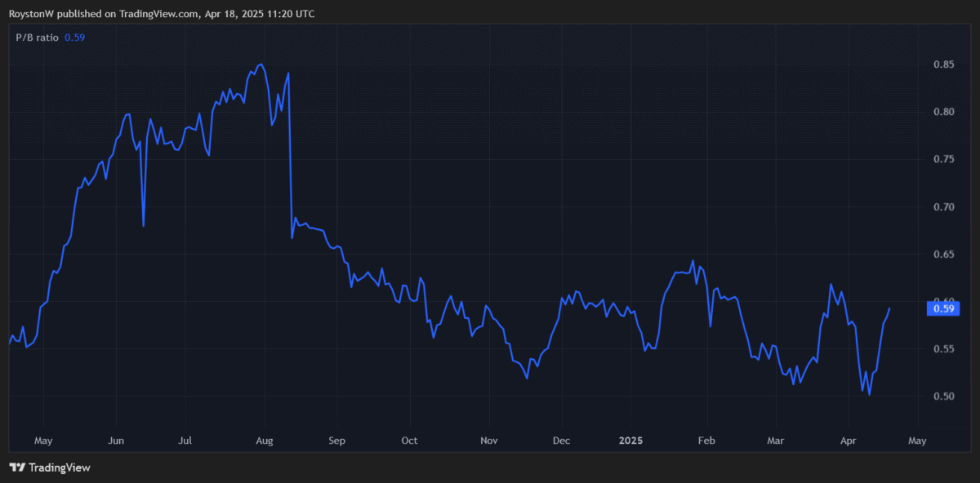Click the Nov label on time axis
Image resolution: width=980 pixels, height=483 pixels.
(488, 441)
